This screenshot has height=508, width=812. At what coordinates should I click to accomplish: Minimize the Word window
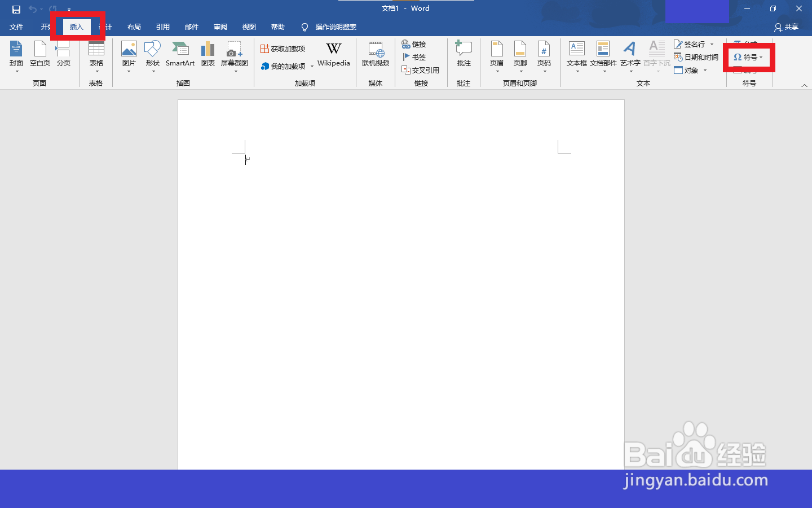click(x=747, y=8)
